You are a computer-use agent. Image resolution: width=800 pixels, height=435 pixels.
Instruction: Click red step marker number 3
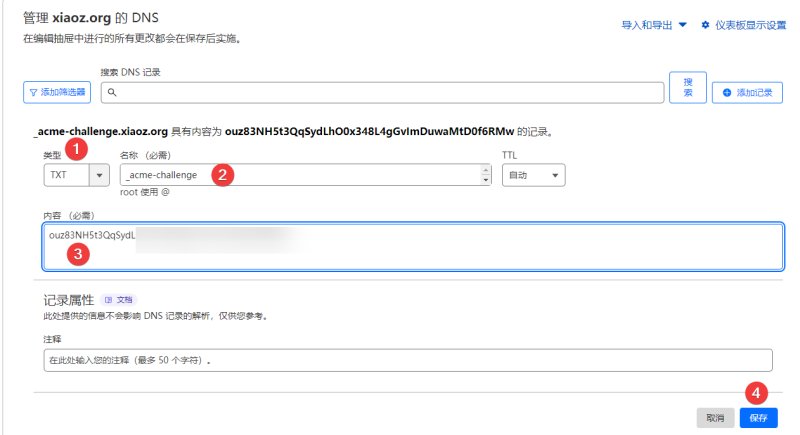point(78,254)
